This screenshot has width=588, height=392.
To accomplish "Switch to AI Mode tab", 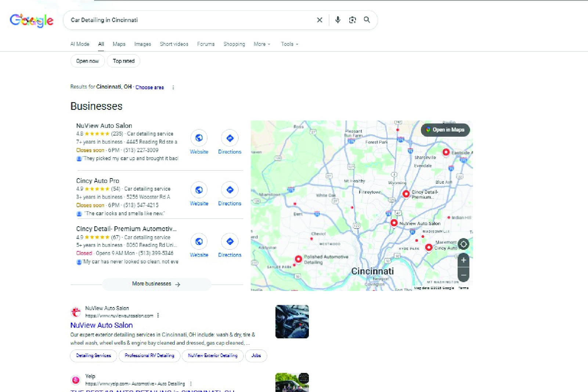I will 80,44.
